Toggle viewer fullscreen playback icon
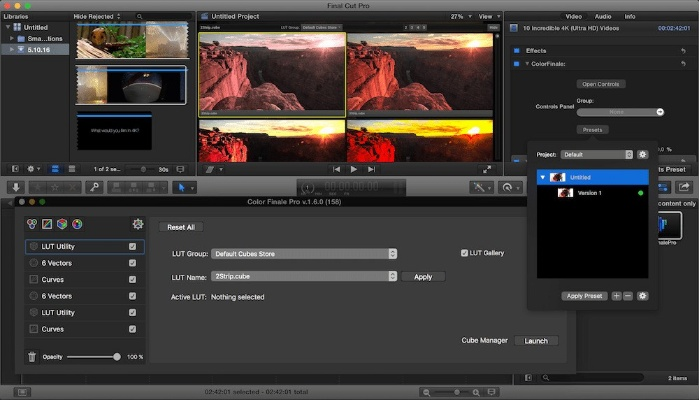The image size is (699, 400). 487,169
